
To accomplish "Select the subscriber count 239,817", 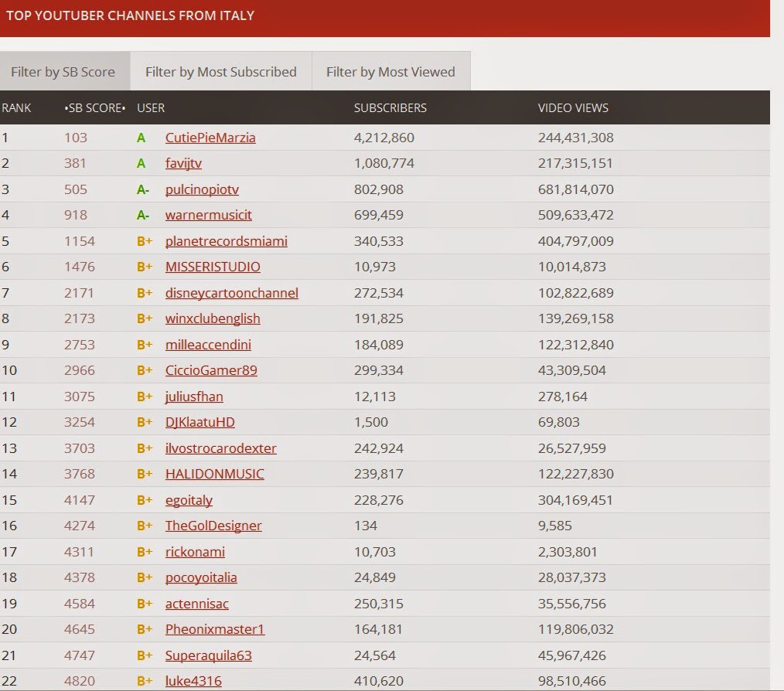I will tap(379, 474).
